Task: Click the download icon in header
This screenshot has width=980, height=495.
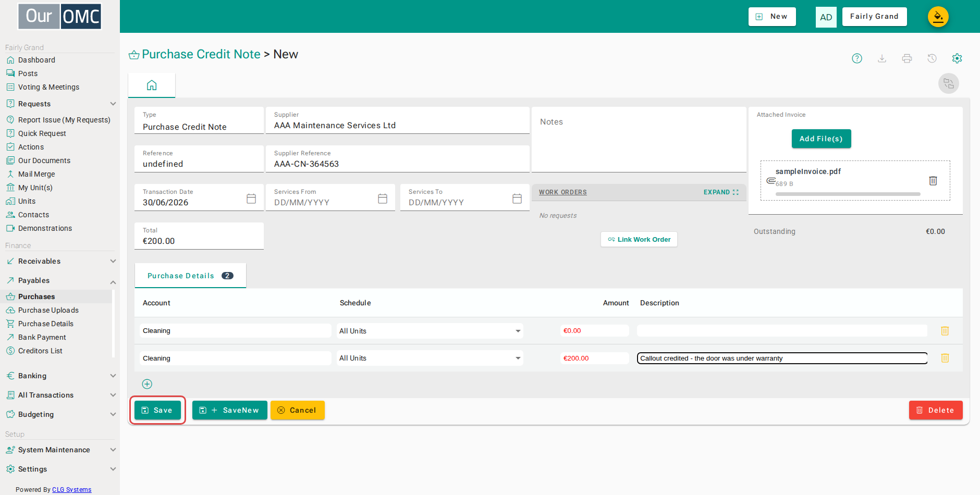Action: click(882, 58)
